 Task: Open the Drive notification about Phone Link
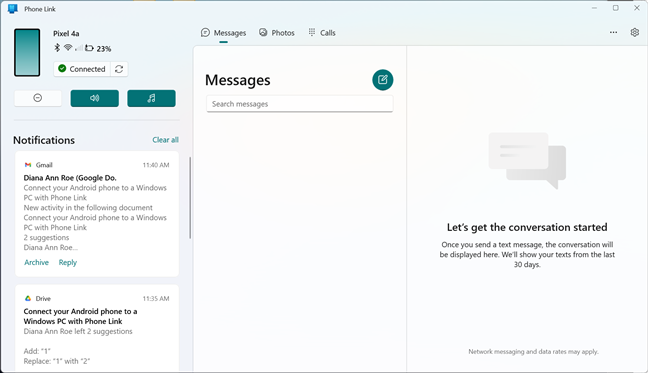[x=97, y=328]
